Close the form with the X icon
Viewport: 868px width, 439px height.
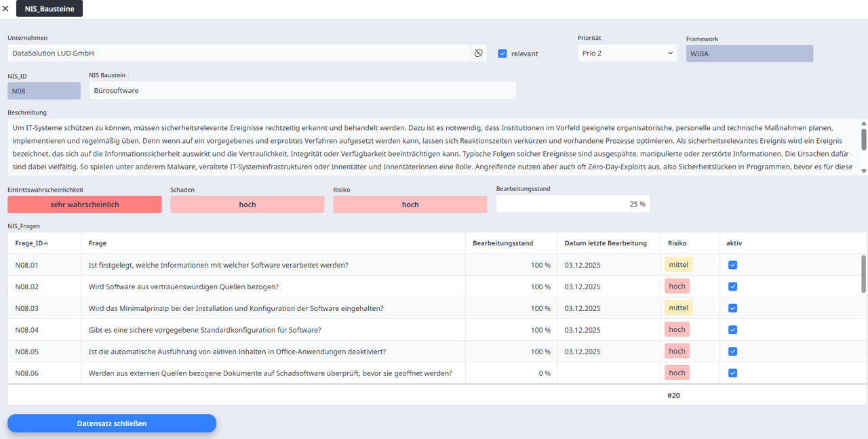pyautogui.click(x=5, y=9)
